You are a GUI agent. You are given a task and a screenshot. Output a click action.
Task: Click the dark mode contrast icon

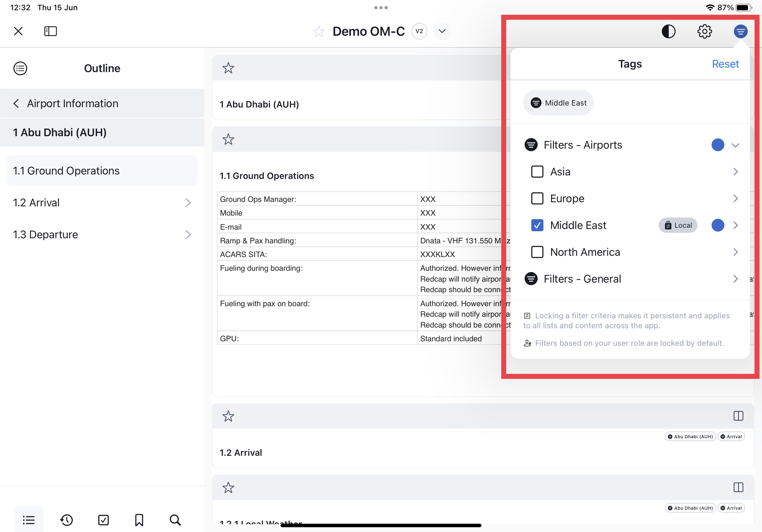[668, 32]
